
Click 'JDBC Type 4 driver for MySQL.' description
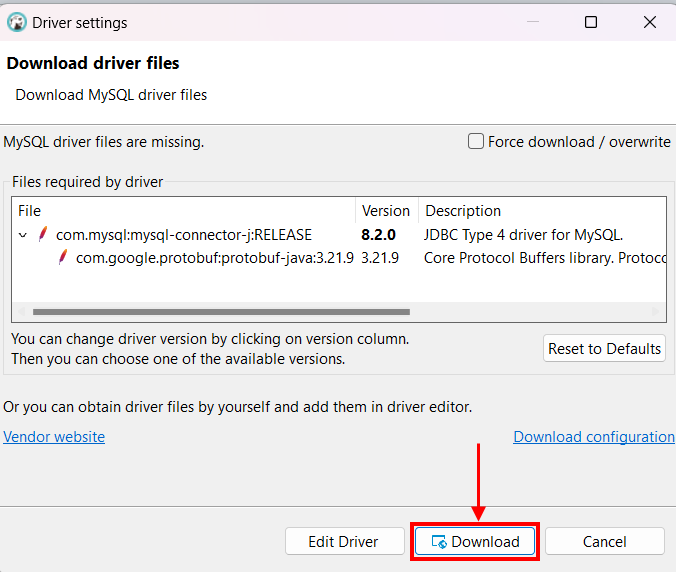pyautogui.click(x=523, y=235)
